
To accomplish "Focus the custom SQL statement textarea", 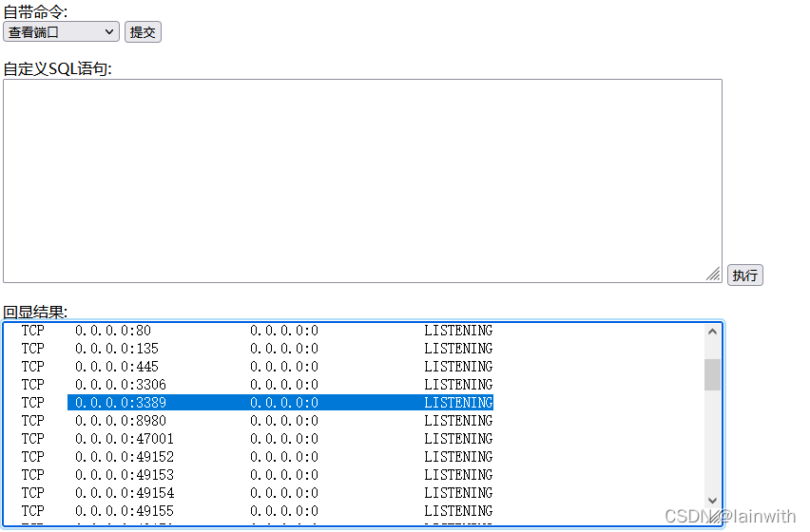I will [362, 180].
